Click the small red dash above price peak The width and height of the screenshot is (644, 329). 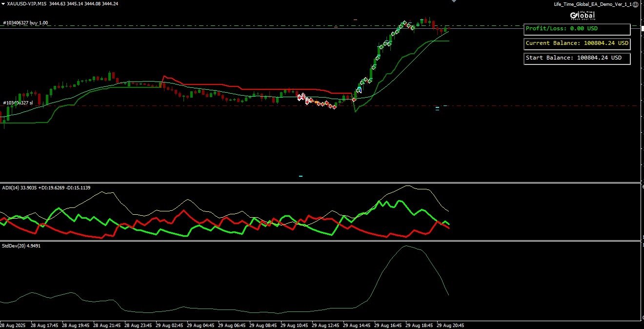(356, 20)
